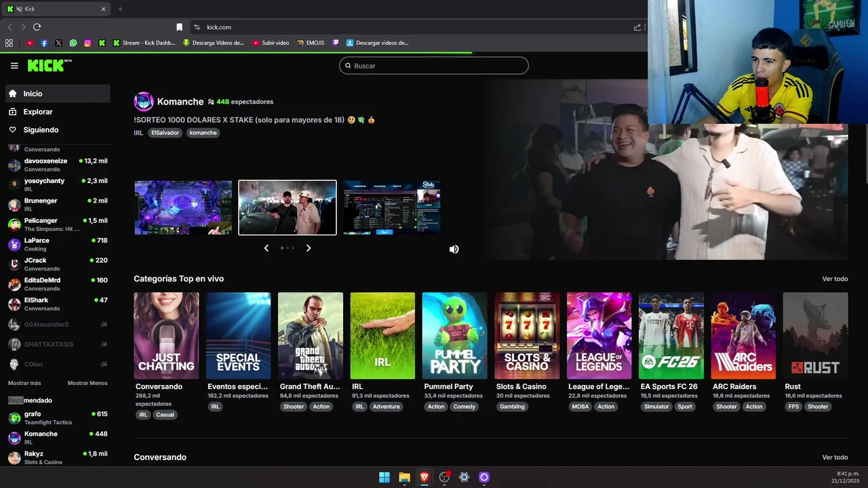Open Rakyz recommended channel
Image resolution: width=868 pixels, height=488 pixels.
tap(58, 457)
